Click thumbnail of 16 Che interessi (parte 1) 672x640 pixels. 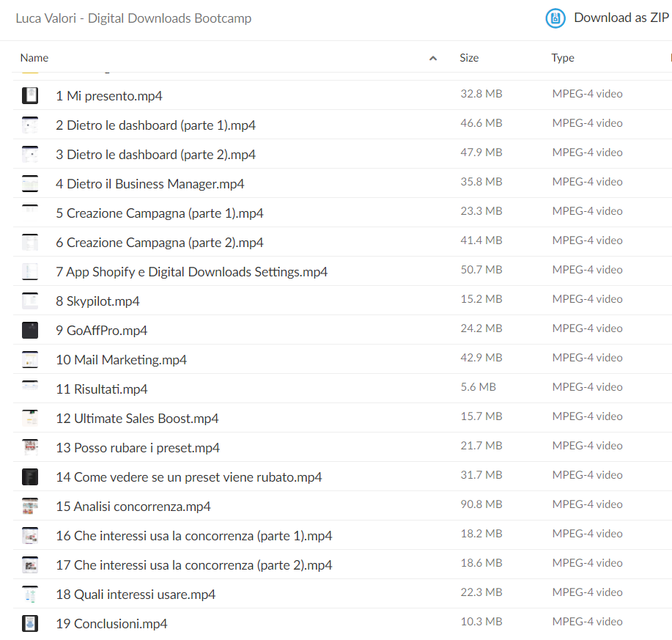pos(30,535)
